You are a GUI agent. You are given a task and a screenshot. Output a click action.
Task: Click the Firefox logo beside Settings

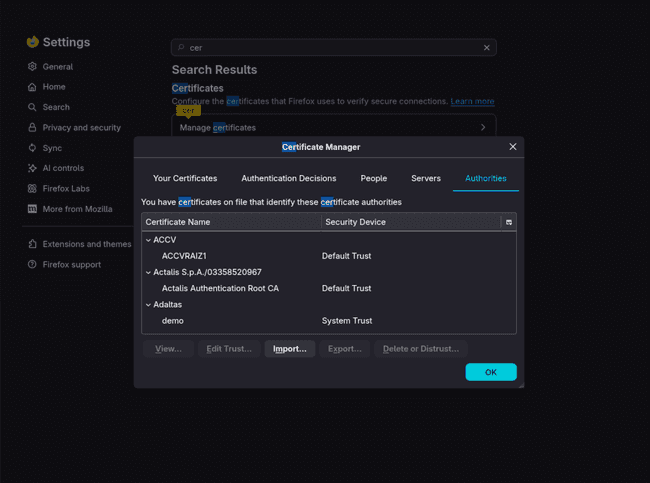[32, 42]
